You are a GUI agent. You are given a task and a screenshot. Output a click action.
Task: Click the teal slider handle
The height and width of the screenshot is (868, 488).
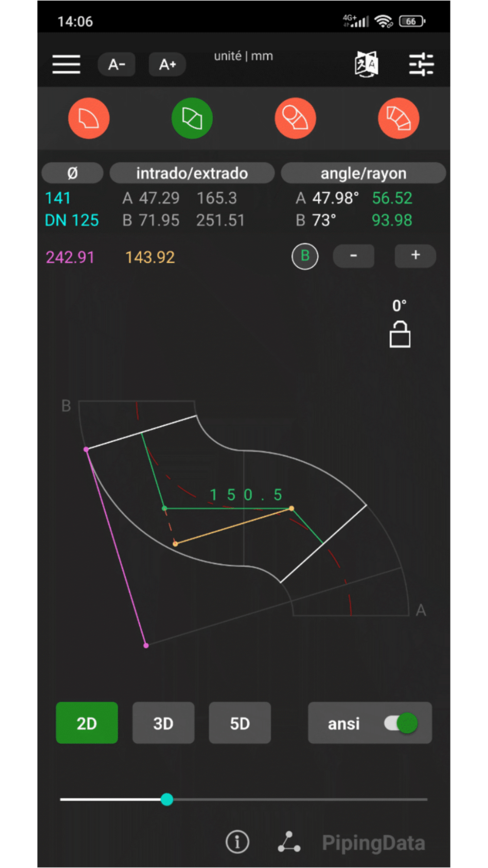(167, 799)
